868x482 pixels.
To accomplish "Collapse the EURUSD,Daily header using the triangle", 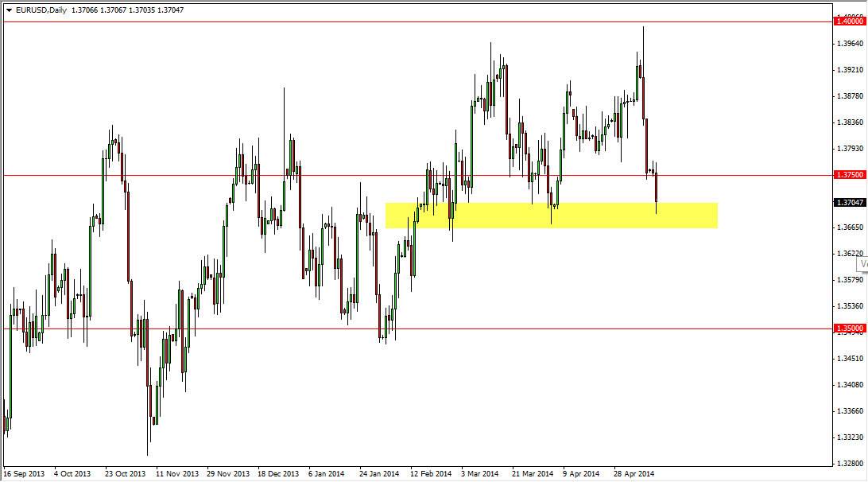I will pos(8,10).
